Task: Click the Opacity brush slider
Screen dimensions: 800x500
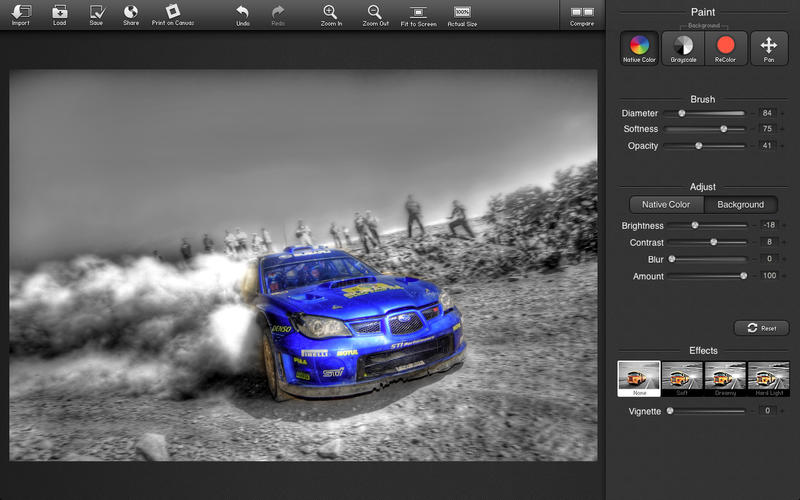Action: coord(705,146)
